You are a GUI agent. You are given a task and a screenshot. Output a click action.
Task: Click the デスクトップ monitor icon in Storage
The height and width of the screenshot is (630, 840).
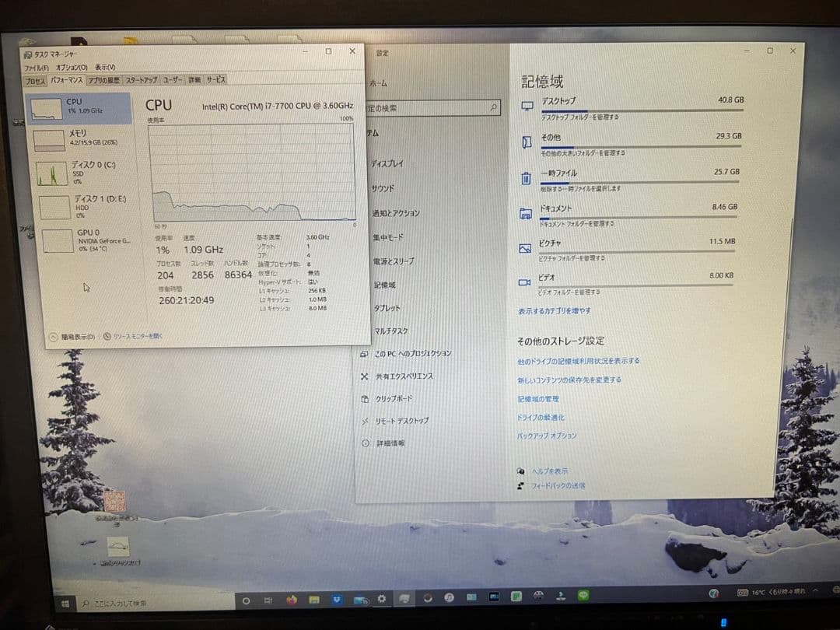(526, 103)
